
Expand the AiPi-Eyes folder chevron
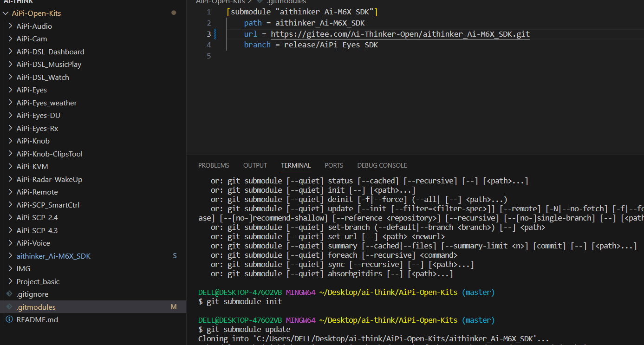[x=10, y=90]
